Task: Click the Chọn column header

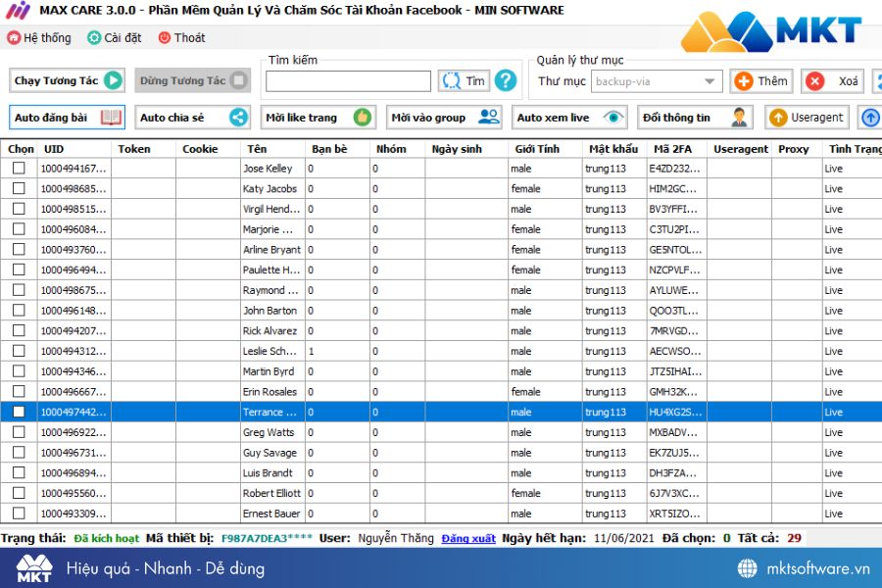Action: 21,149
